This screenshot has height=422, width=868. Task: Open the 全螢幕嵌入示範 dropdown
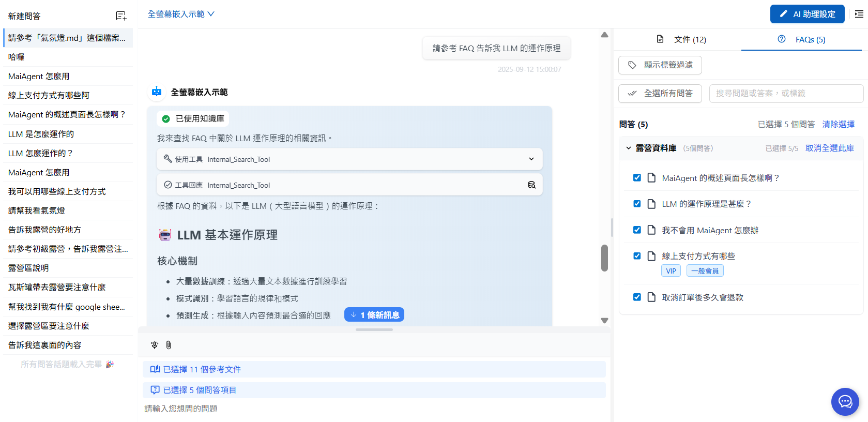[181, 14]
